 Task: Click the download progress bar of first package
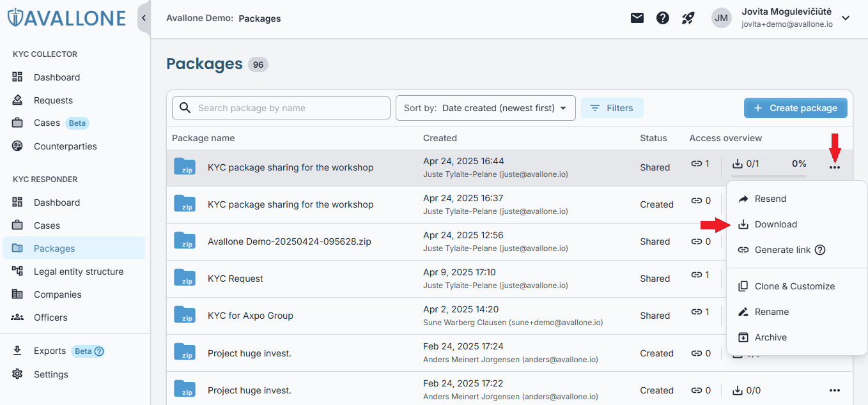click(x=769, y=176)
